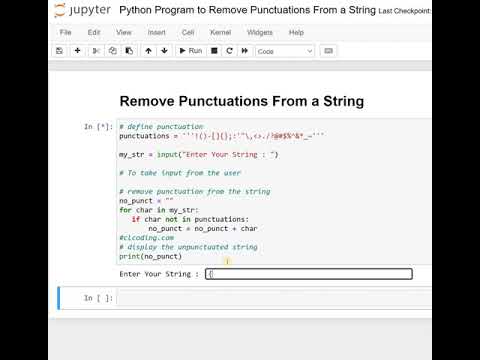Open the View menu
480x360 pixels.
[x=124, y=32]
